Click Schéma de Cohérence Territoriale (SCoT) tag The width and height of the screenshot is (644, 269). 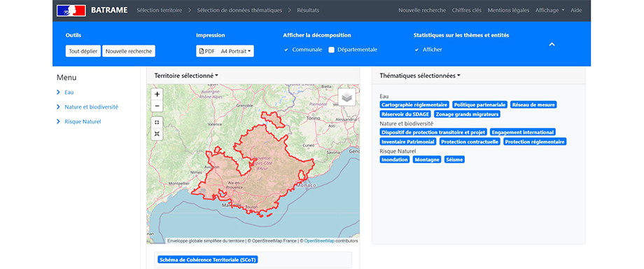point(208,260)
